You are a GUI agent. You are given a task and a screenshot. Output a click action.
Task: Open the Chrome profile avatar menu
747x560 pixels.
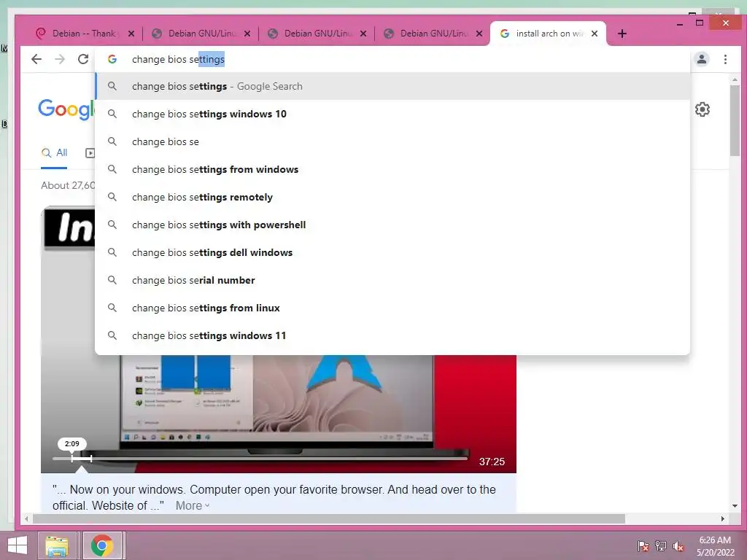702,59
